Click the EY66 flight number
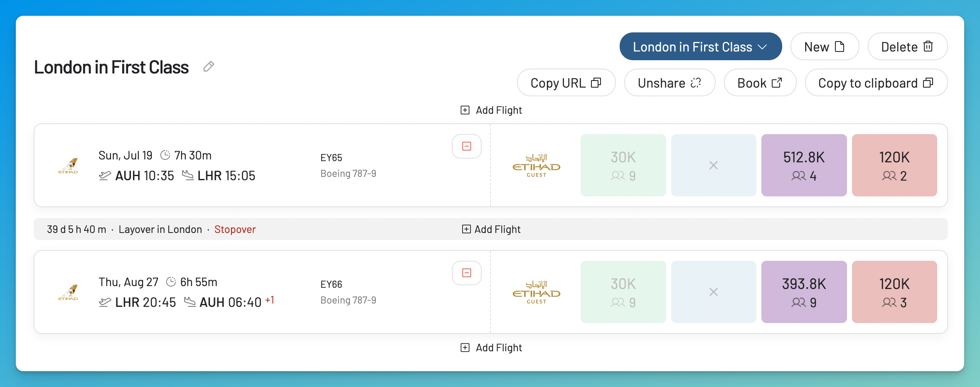 (331, 284)
